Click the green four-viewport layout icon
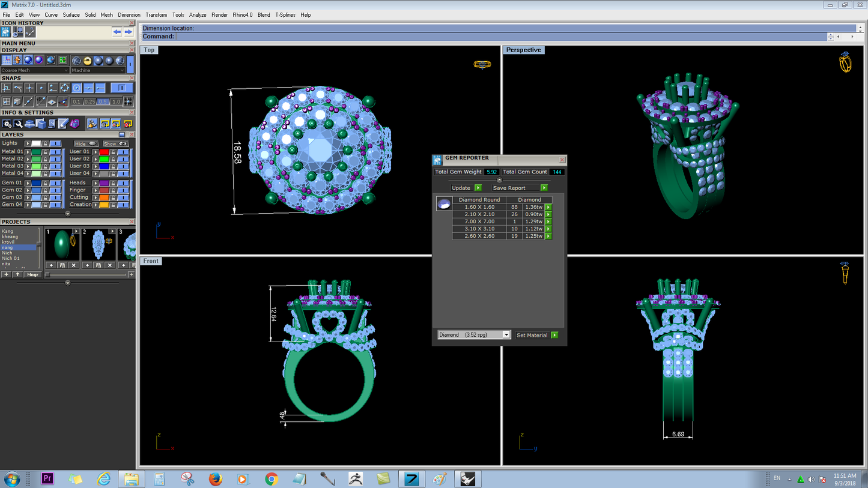 [x=62, y=60]
